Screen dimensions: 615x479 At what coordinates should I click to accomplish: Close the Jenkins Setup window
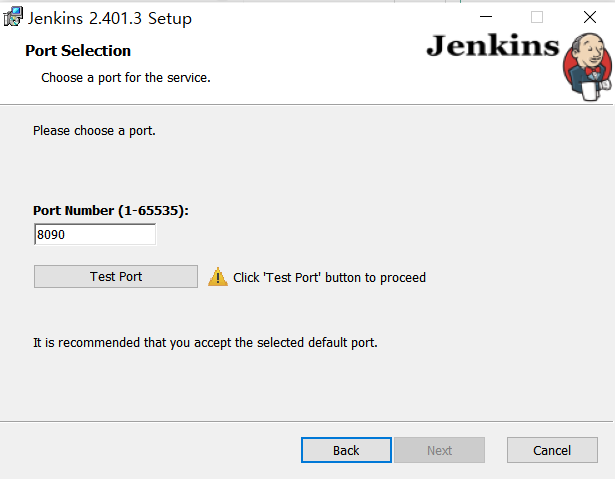(x=590, y=17)
